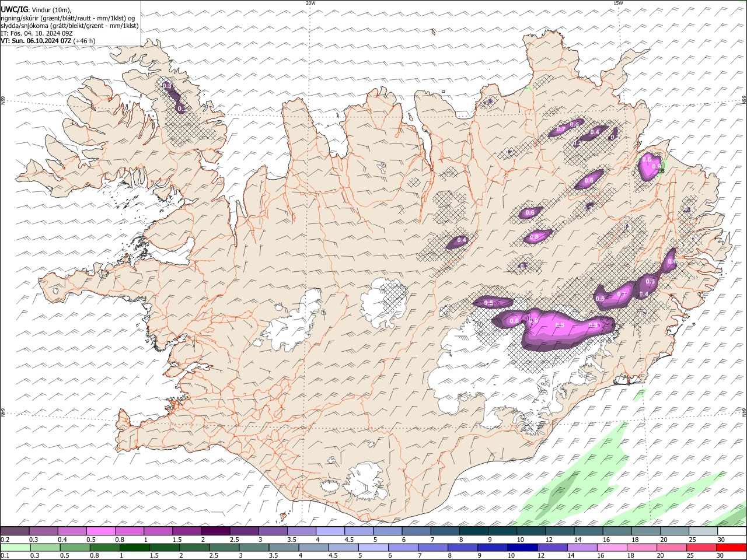747x560 pixels.
Task: Click the 3–3.5 swatch on the top scale
Action: click(273, 531)
